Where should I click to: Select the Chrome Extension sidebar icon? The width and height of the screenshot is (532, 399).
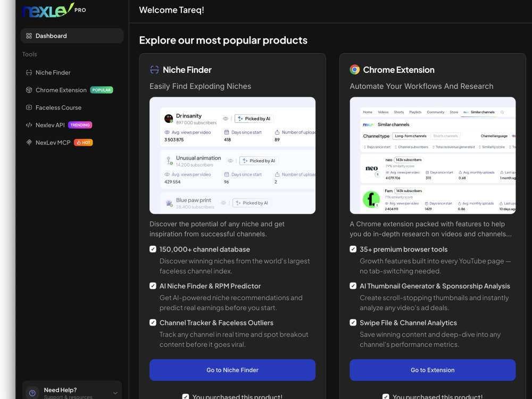(x=29, y=90)
